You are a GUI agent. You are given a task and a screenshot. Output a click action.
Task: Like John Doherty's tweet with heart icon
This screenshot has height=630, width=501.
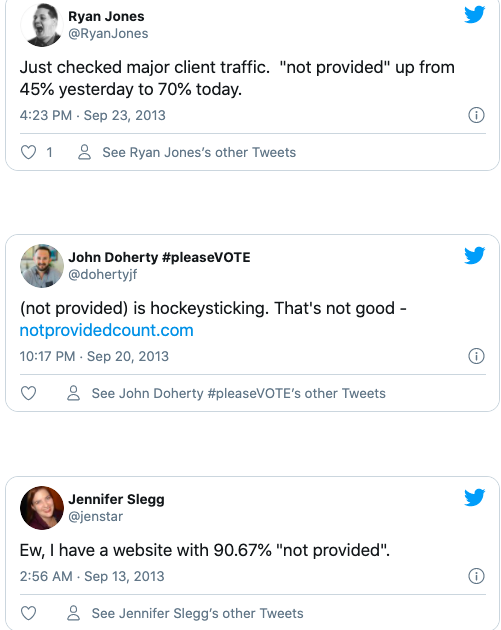pos(29,393)
